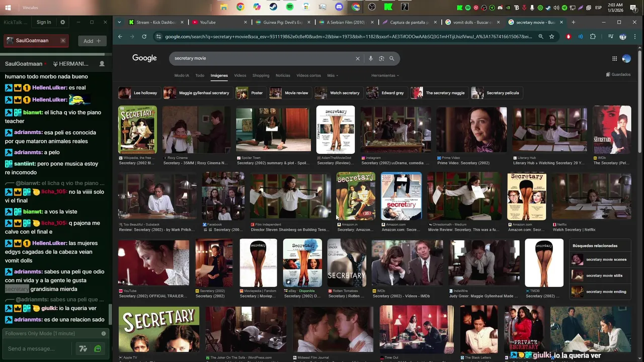Open the Watch Secretary Netflix thumbnail
This screenshot has width=644, height=362.
coord(592,196)
